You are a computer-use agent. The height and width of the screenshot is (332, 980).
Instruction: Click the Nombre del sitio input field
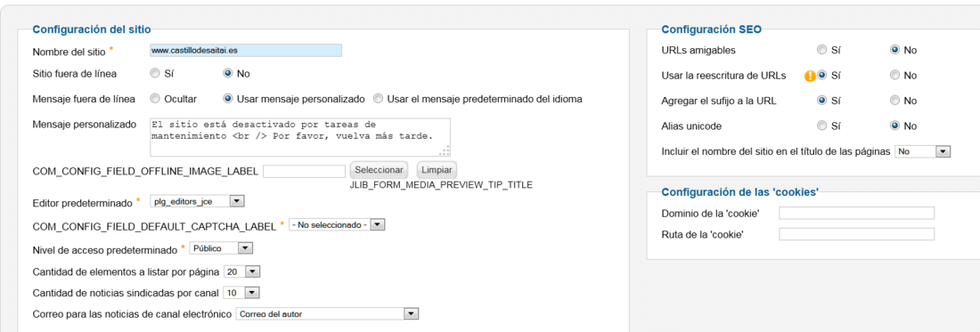246,51
